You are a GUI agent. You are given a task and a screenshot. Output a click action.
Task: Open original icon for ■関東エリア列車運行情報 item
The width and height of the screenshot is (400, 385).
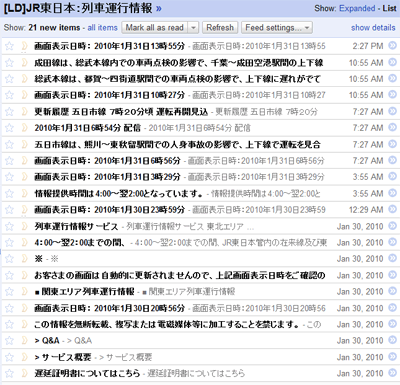coord(393,291)
